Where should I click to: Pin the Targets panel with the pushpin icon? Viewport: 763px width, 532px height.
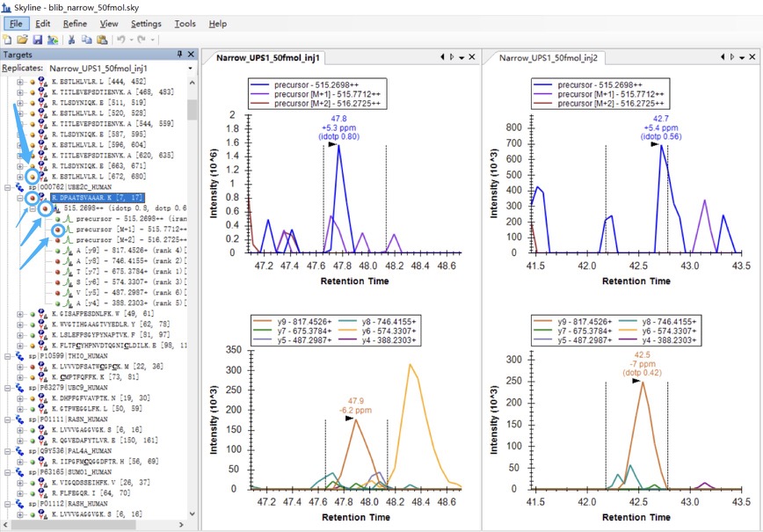[179, 55]
